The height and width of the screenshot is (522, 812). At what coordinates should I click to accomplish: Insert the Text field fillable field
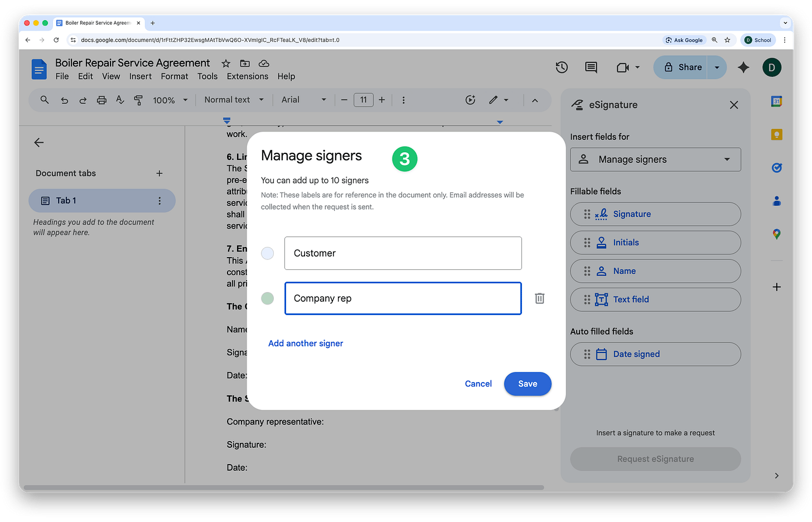tap(655, 299)
